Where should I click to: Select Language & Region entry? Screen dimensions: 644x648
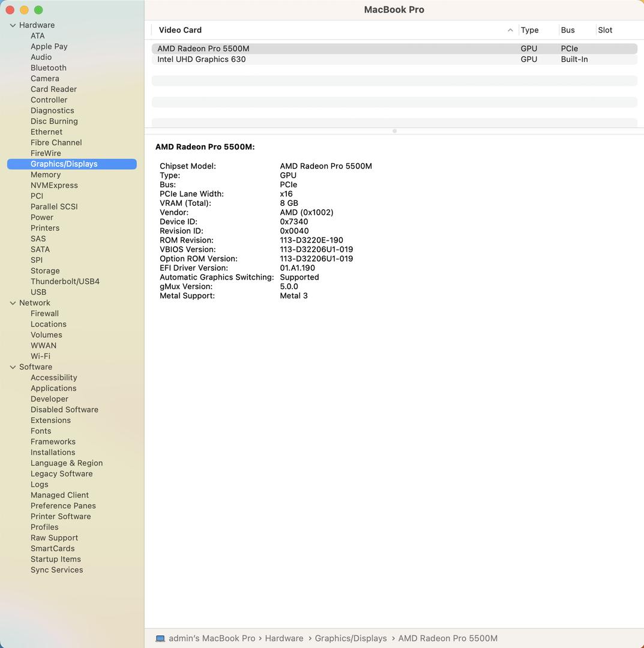coord(67,463)
